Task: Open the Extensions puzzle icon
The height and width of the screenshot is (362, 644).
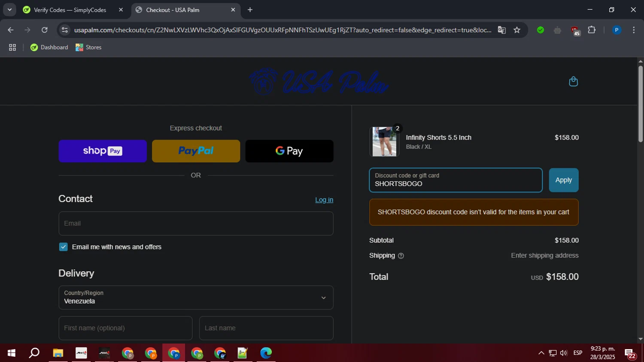Action: point(592,30)
